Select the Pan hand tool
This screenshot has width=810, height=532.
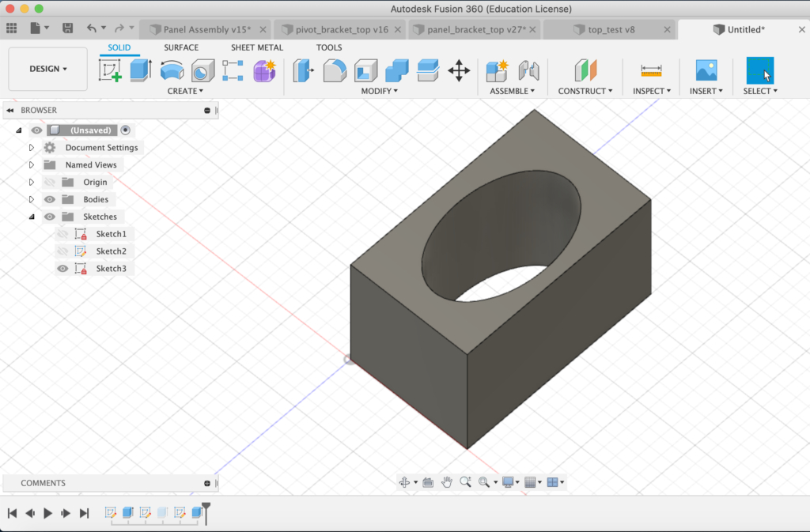(447, 482)
